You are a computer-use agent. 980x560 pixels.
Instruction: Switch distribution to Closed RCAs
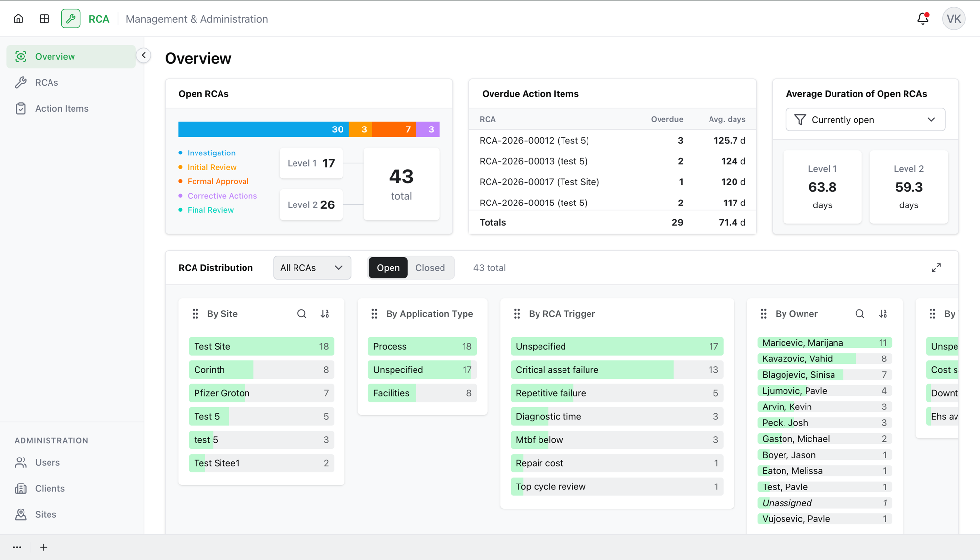pyautogui.click(x=430, y=268)
